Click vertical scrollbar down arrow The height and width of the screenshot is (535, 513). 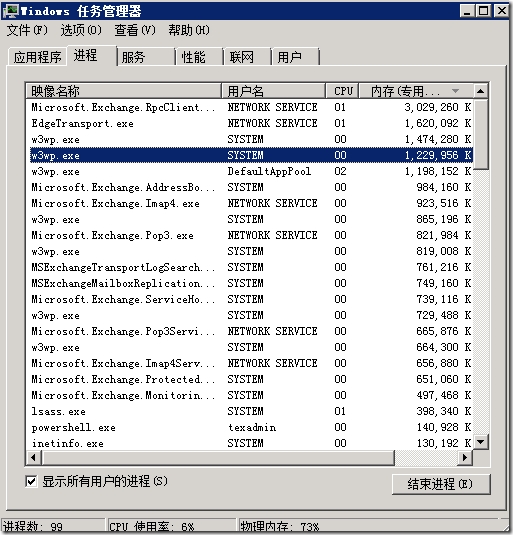click(481, 442)
